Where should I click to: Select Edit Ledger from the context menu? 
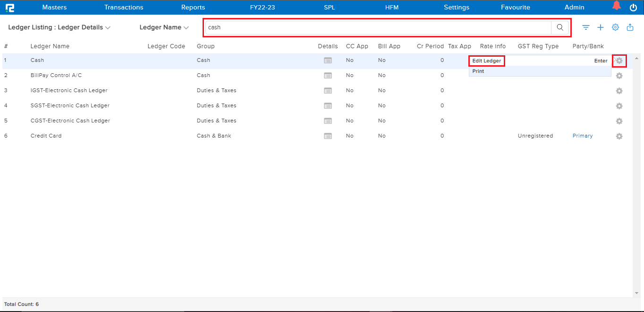click(x=486, y=61)
